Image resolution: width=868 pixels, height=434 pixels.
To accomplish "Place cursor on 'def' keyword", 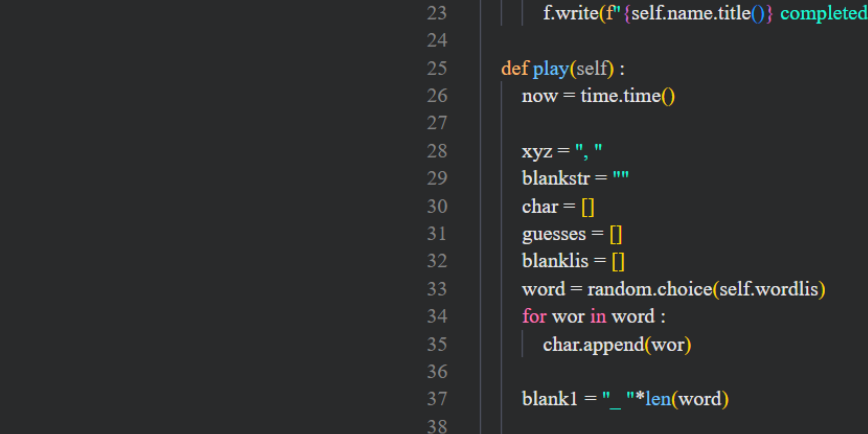I will (514, 68).
